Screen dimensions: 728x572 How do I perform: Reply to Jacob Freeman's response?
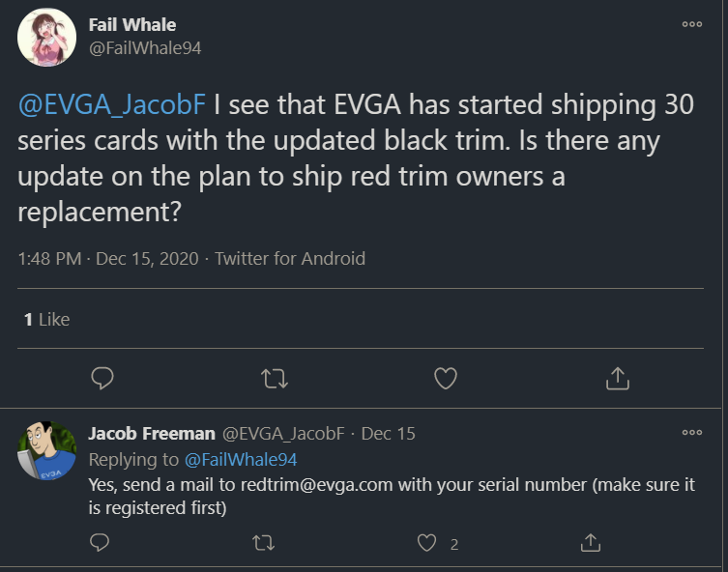point(100,543)
